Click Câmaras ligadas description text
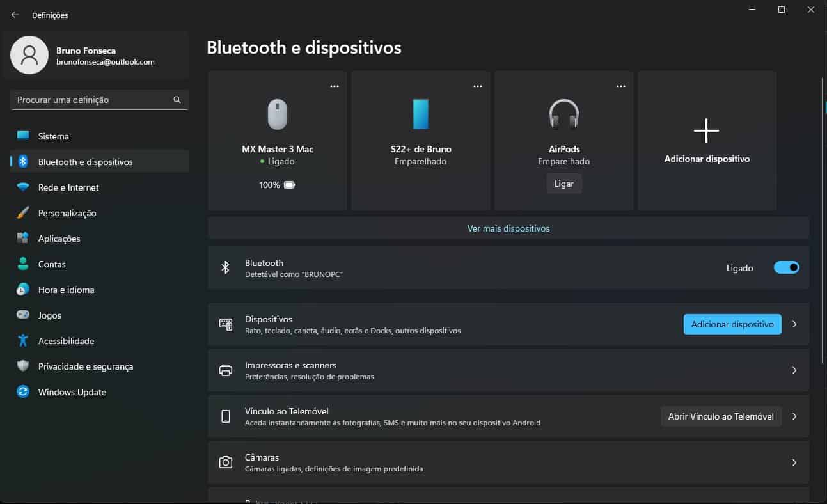The width and height of the screenshot is (827, 504). point(334,469)
